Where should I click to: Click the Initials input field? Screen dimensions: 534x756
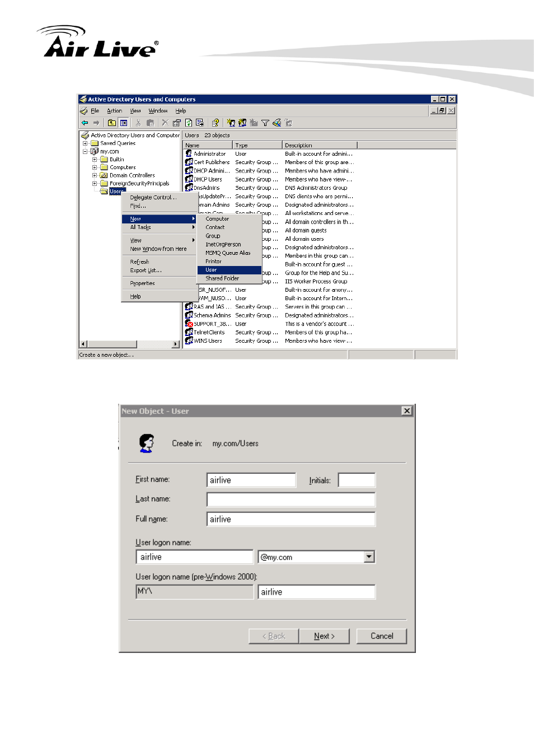tap(357, 480)
